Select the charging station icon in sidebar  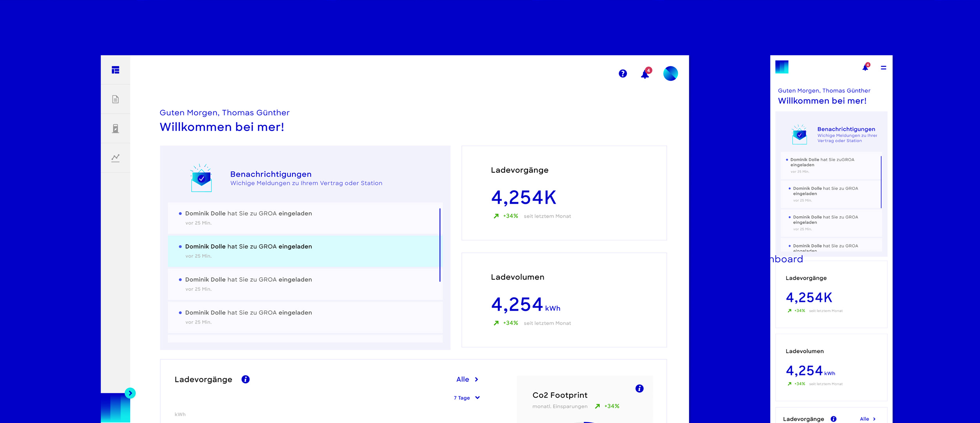pyautogui.click(x=115, y=128)
